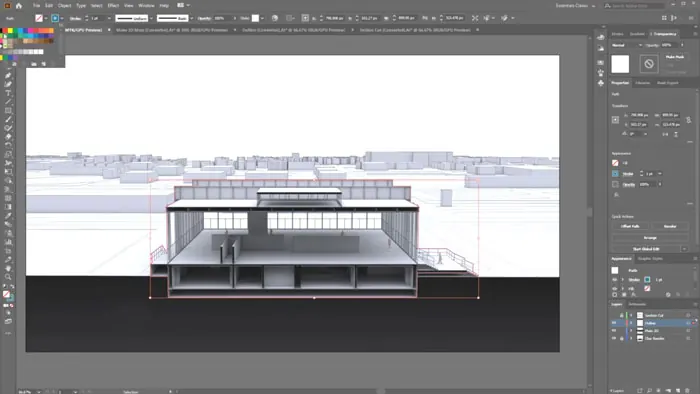Unlock the Clay Render layer

[621, 338]
